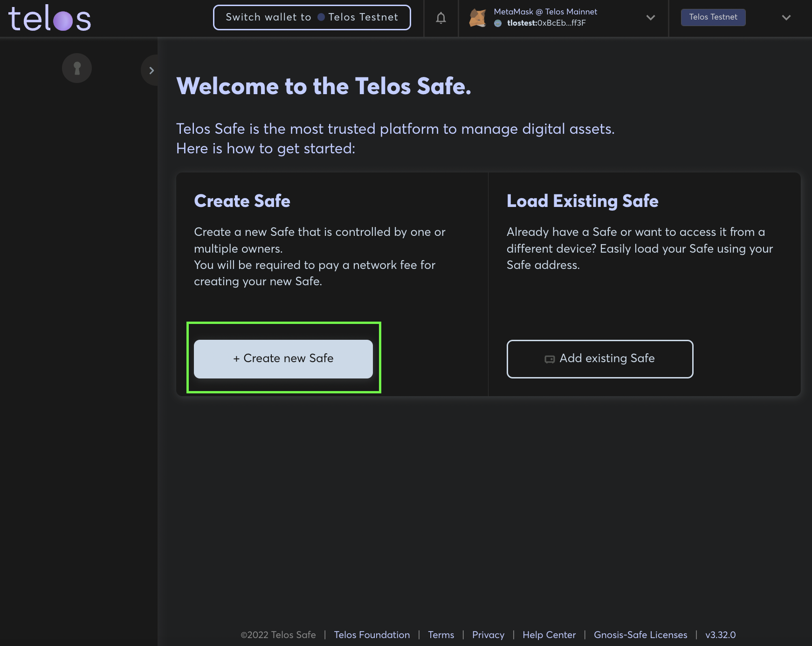The height and width of the screenshot is (646, 812).
Task: Visit the Help Center link
Action: tap(549, 635)
